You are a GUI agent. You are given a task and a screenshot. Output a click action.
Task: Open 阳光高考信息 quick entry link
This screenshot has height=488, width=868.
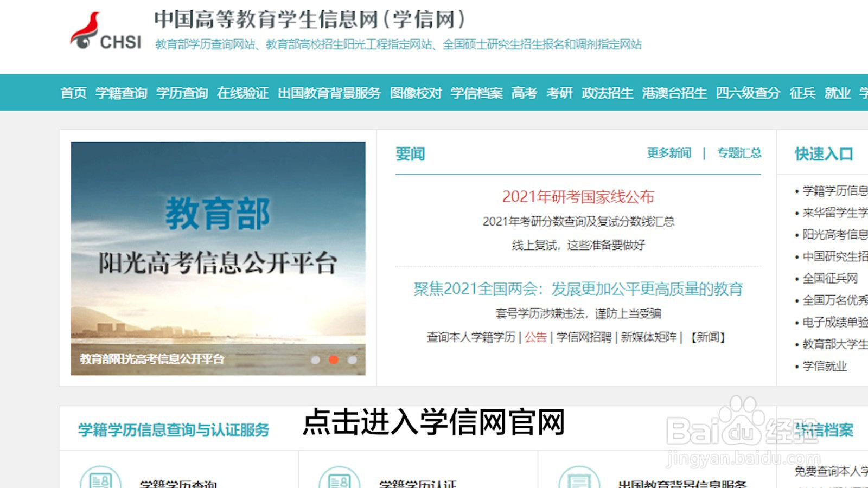point(835,235)
